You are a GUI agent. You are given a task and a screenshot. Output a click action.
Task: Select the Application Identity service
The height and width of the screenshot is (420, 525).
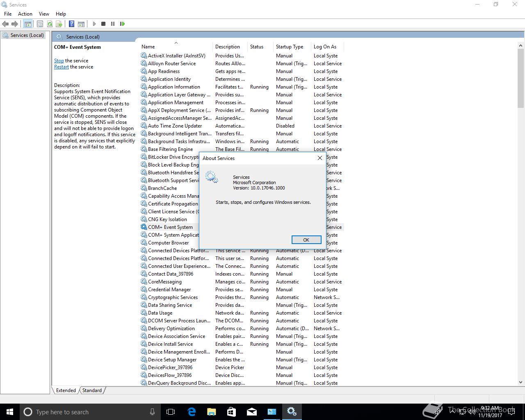point(242,79)
